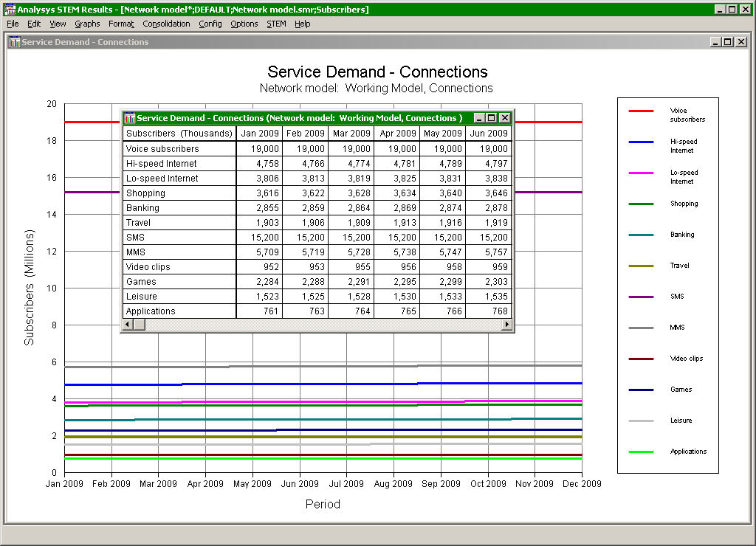Open the Help menu
The image size is (756, 546).
click(302, 24)
